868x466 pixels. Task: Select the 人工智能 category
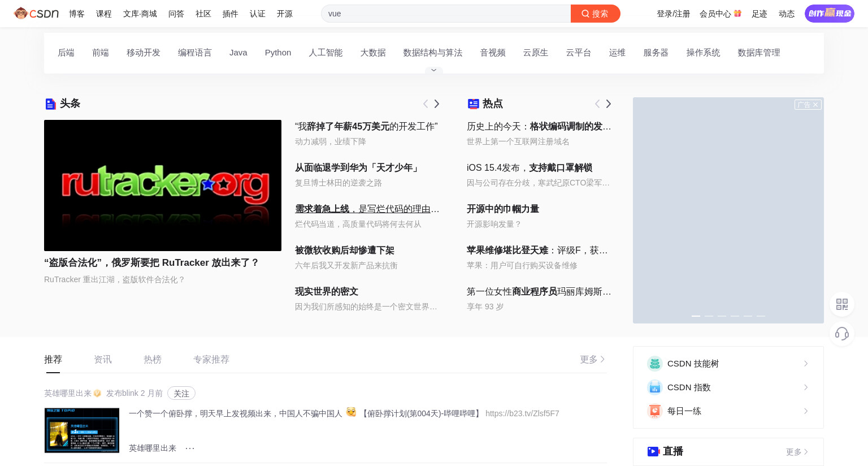click(326, 53)
